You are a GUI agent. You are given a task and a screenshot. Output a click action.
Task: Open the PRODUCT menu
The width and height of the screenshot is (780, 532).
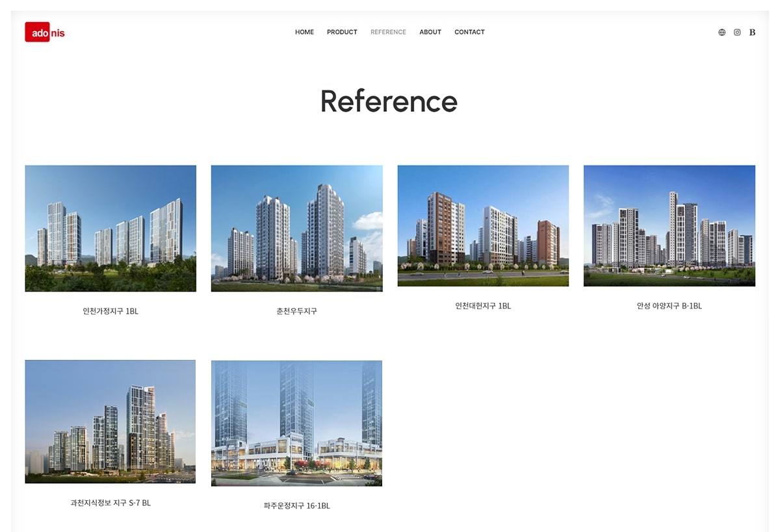[x=342, y=32]
